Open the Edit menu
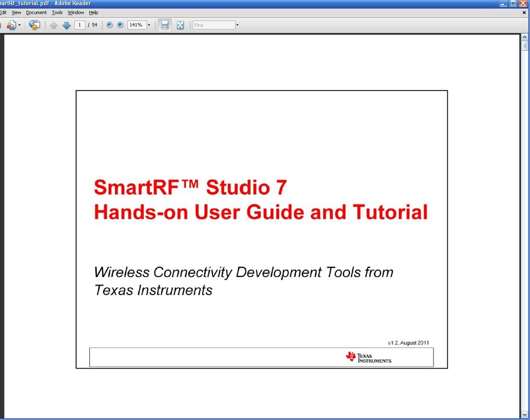Viewport: 530px width, 420px height. (3, 13)
